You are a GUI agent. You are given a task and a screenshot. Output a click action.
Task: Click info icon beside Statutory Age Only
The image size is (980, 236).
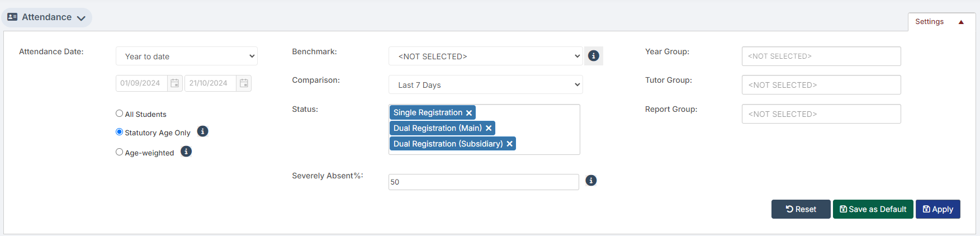point(203,131)
